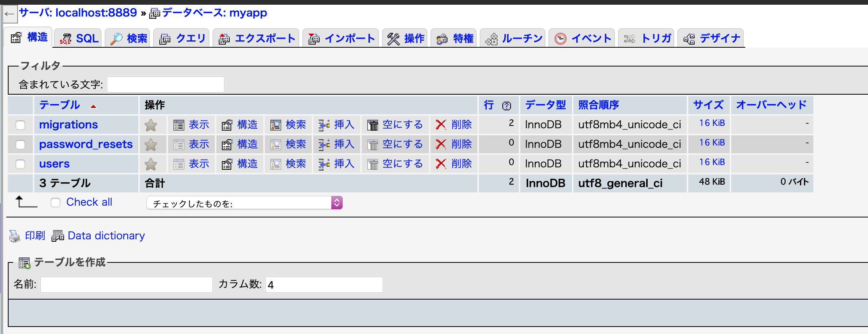Click the search icon for migrations row
This screenshot has height=334, width=868.
coord(276,125)
